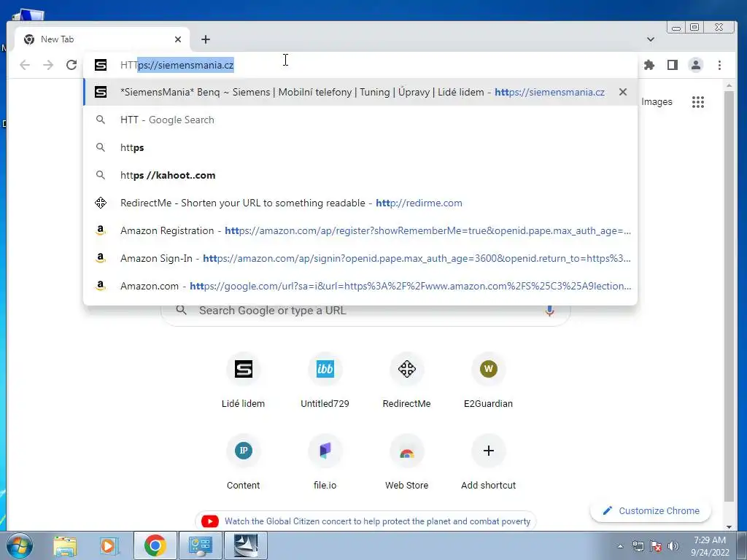Click the taskbar clock showing 7:29 AM
The height and width of the screenshot is (560, 747).
tap(710, 545)
